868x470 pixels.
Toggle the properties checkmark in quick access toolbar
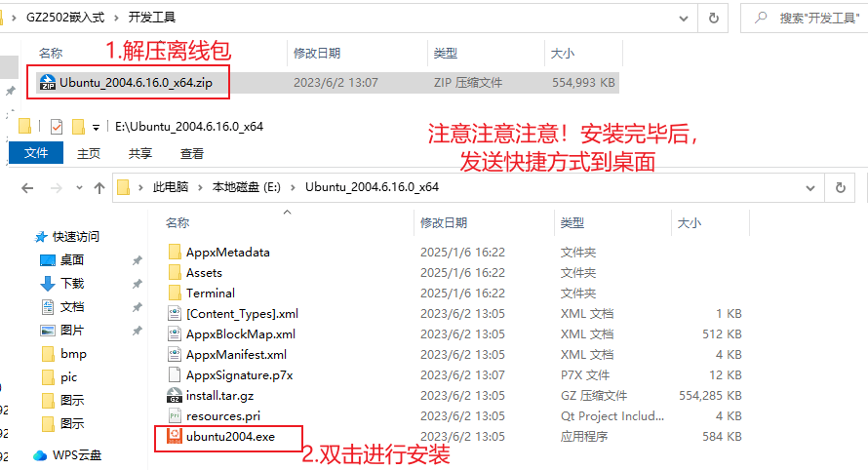(x=57, y=127)
